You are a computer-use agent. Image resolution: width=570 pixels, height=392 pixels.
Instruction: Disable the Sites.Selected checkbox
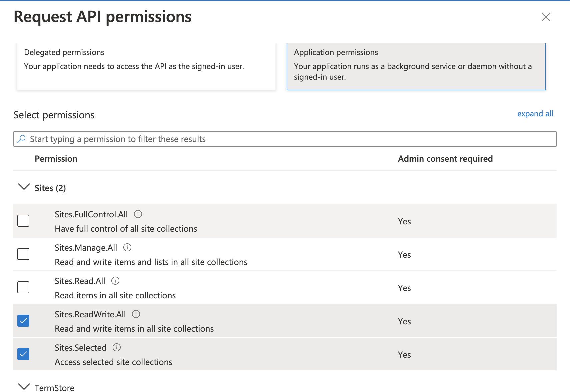pos(23,354)
